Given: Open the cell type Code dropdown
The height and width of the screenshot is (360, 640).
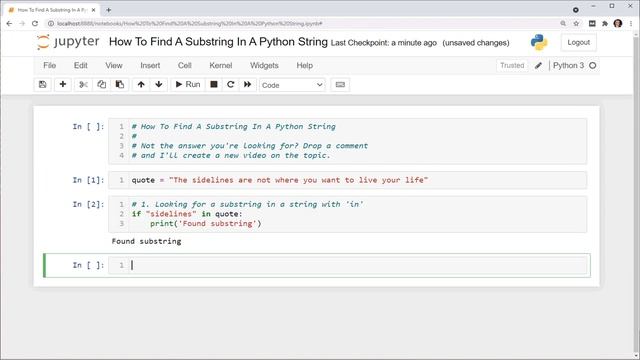Looking at the screenshot, I should pyautogui.click(x=292, y=85).
